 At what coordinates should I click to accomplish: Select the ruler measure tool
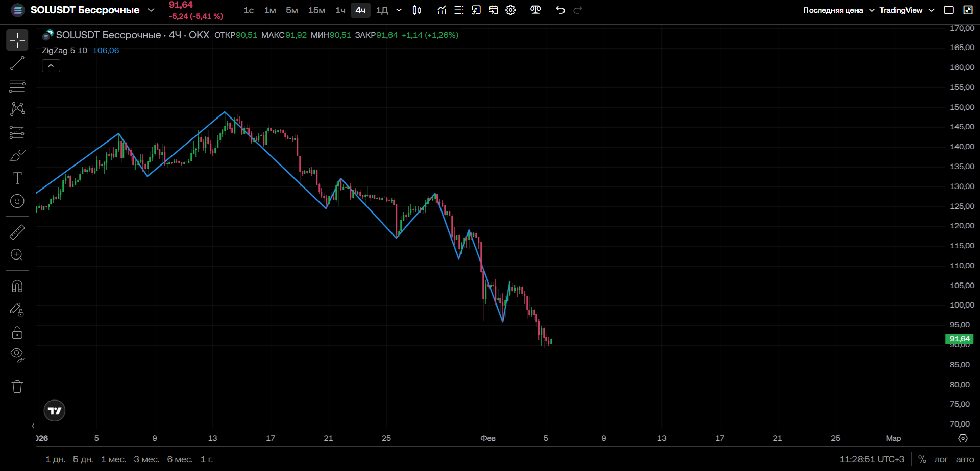pos(17,232)
